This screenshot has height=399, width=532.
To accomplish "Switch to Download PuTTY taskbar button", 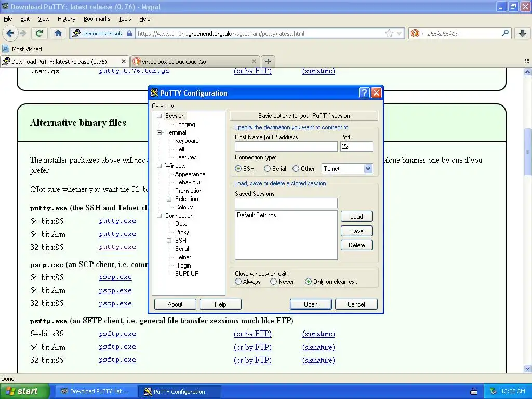I will coord(96,391).
